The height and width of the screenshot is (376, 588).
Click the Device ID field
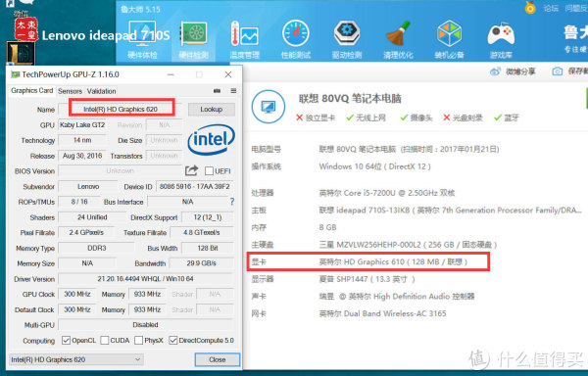[195, 186]
